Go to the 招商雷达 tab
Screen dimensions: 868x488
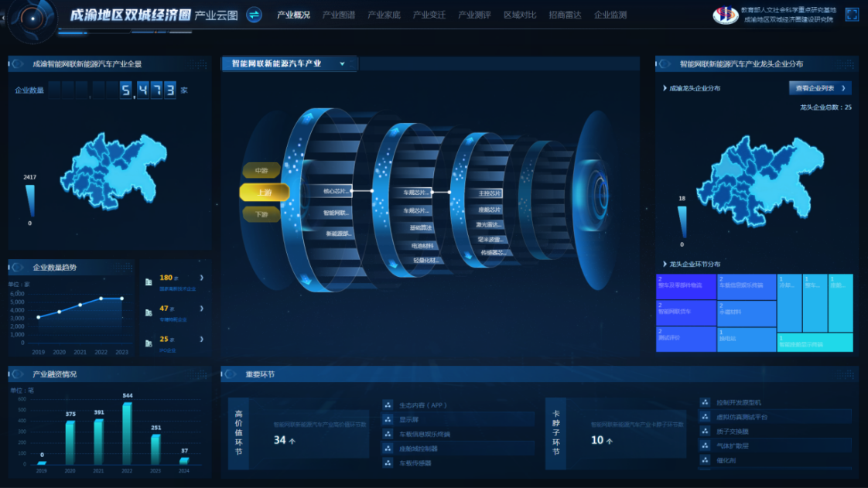pos(565,15)
